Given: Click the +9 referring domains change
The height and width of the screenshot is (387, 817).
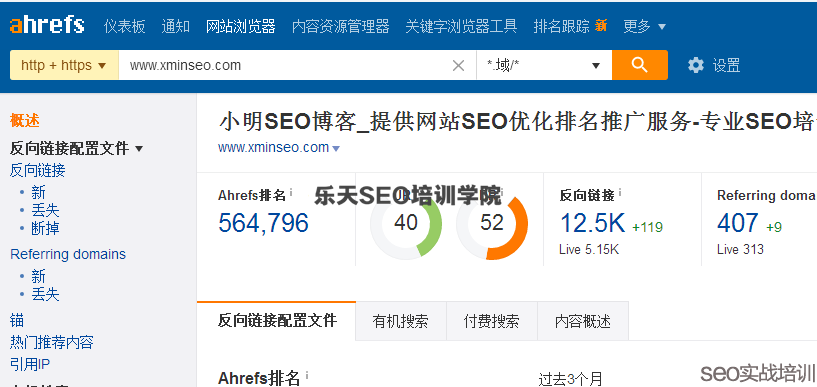Looking at the screenshot, I should point(774,227).
